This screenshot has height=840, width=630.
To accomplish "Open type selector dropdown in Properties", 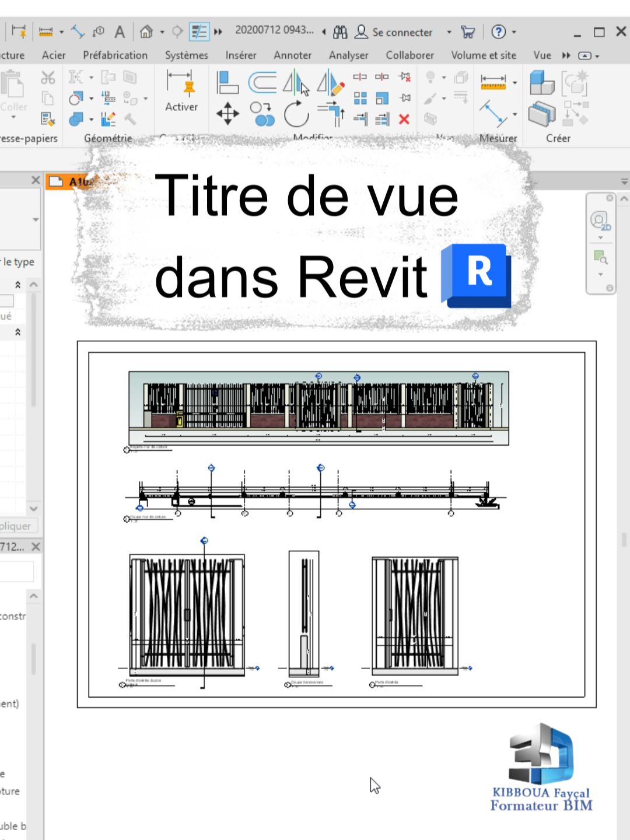I will pos(36,220).
